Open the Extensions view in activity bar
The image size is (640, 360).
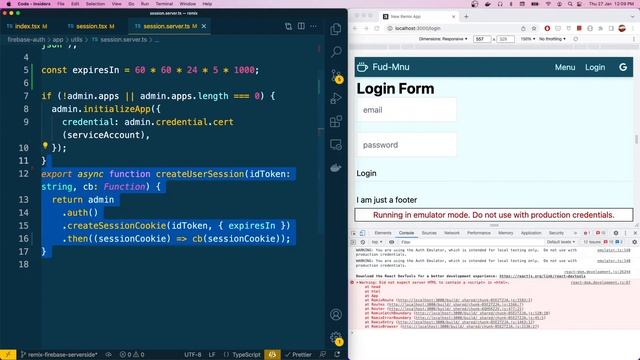click(x=336, y=121)
